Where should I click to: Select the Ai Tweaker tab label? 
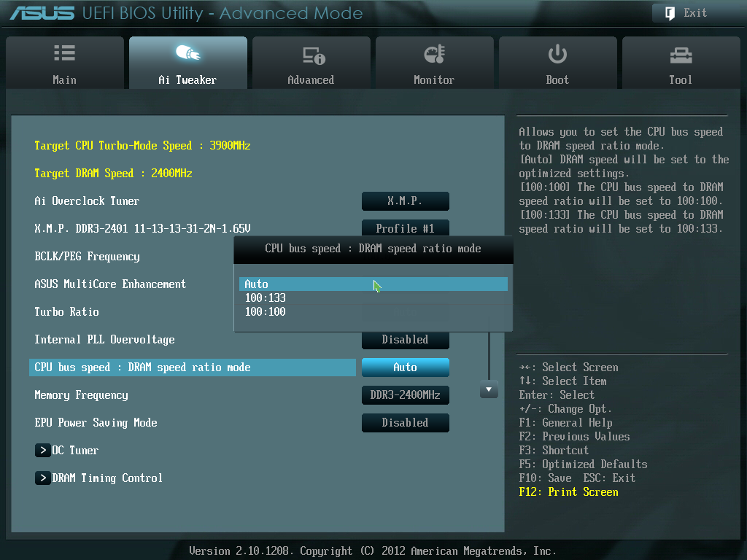[187, 79]
